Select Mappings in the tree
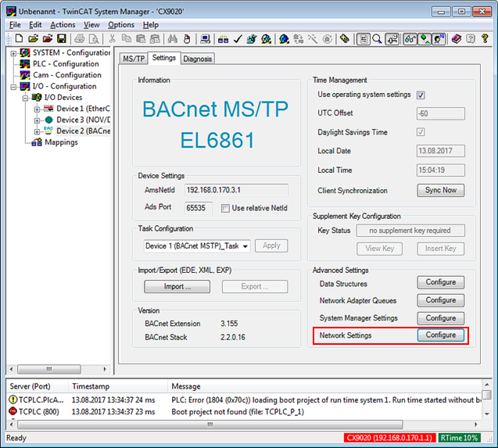Image resolution: width=498 pixels, height=448 pixels. pyautogui.click(x=61, y=142)
